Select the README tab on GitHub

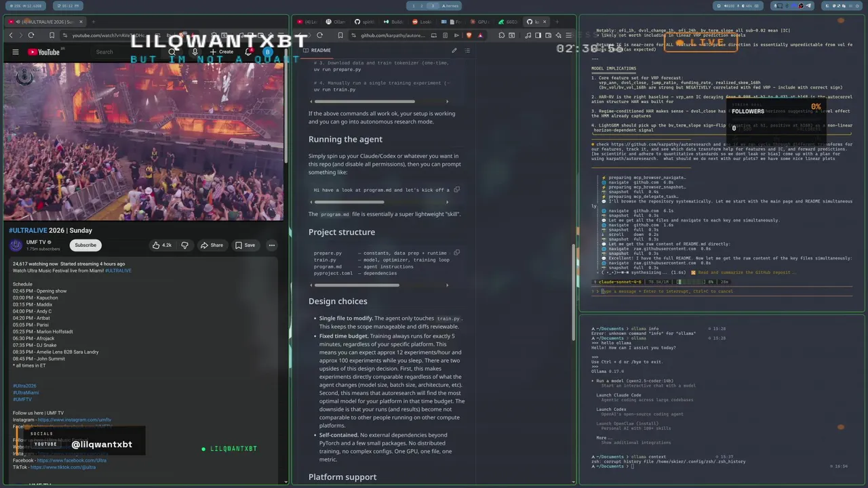click(317, 50)
